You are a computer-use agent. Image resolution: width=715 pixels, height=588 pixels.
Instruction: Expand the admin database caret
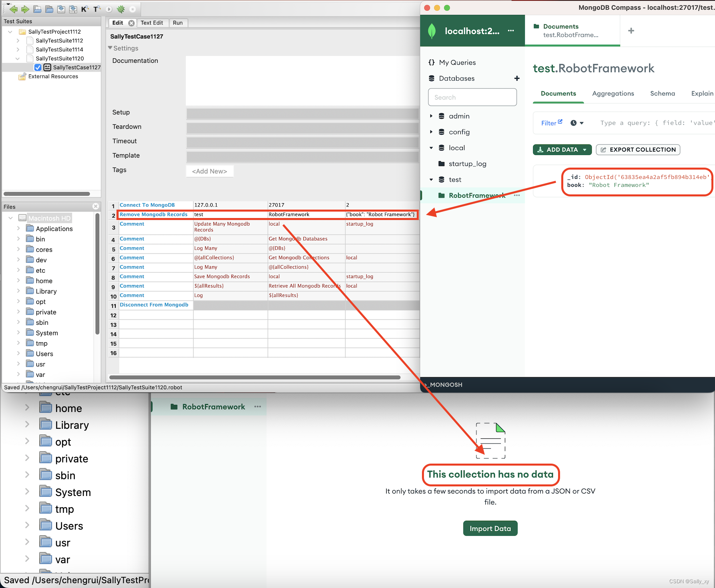[431, 116]
